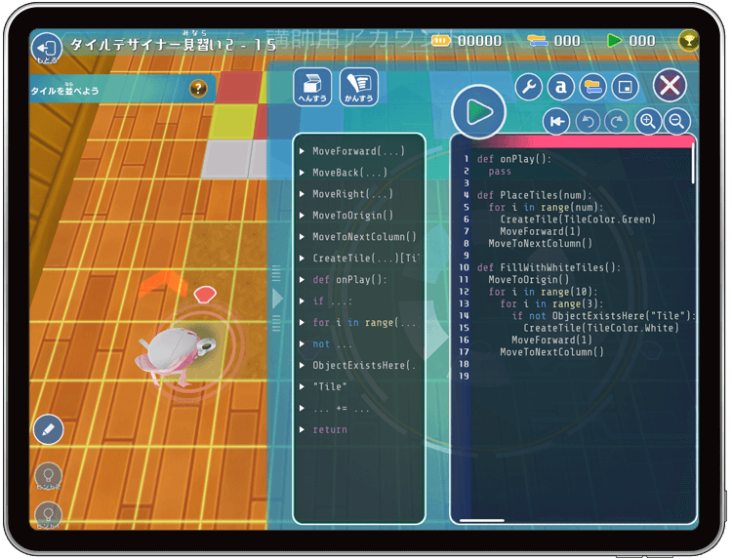Click the lower lightbulb hint icon
732x560 pixels.
(49, 515)
